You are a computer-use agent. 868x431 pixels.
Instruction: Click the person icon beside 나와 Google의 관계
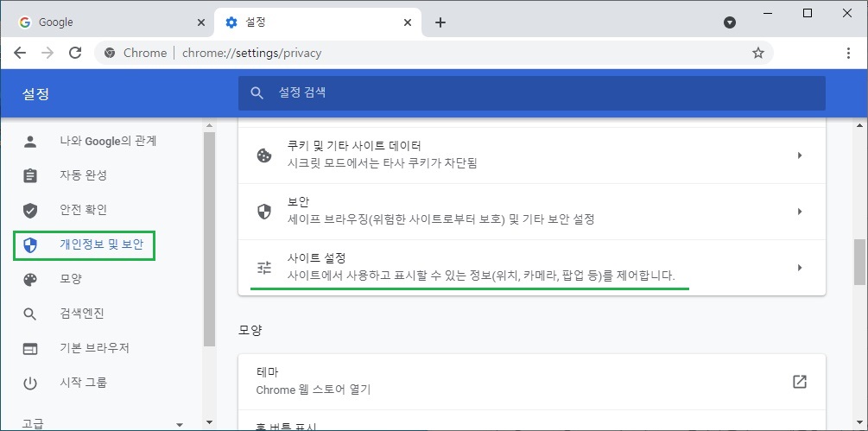30,142
